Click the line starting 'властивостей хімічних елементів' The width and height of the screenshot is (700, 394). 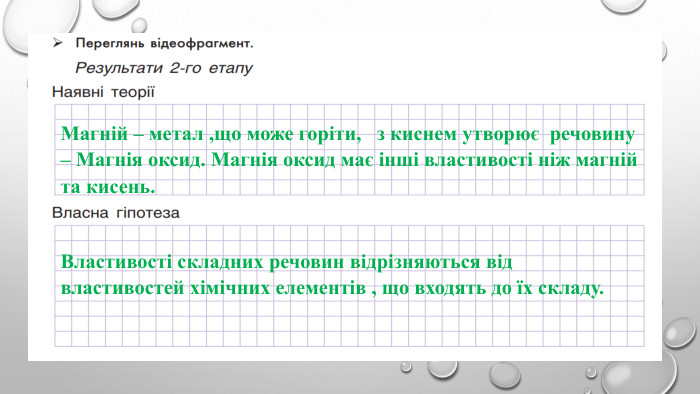pyautogui.click(x=332, y=288)
